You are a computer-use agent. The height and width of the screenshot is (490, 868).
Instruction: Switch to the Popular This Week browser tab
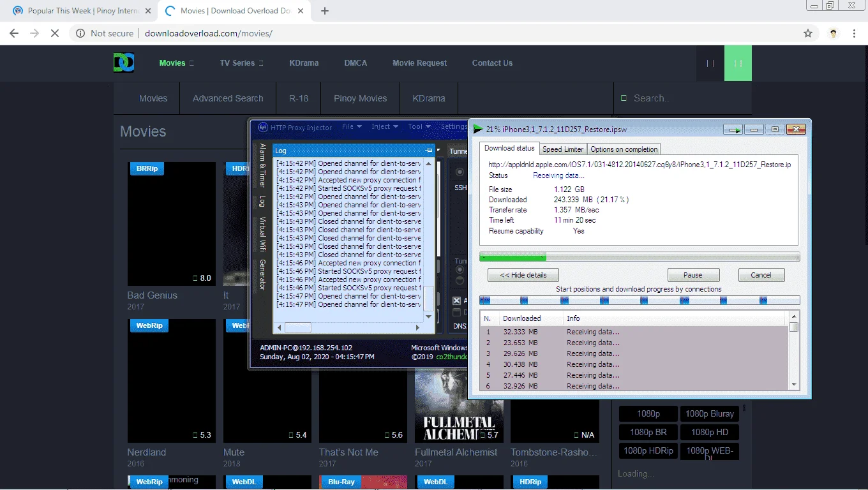84,11
